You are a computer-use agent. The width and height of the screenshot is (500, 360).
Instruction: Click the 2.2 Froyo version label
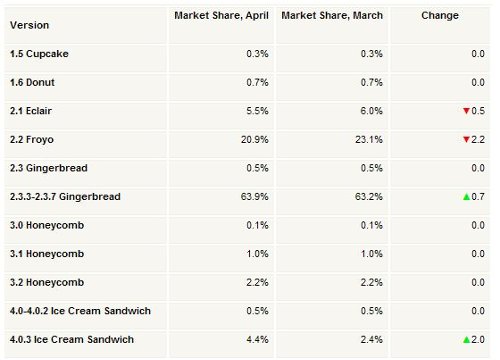click(x=32, y=139)
